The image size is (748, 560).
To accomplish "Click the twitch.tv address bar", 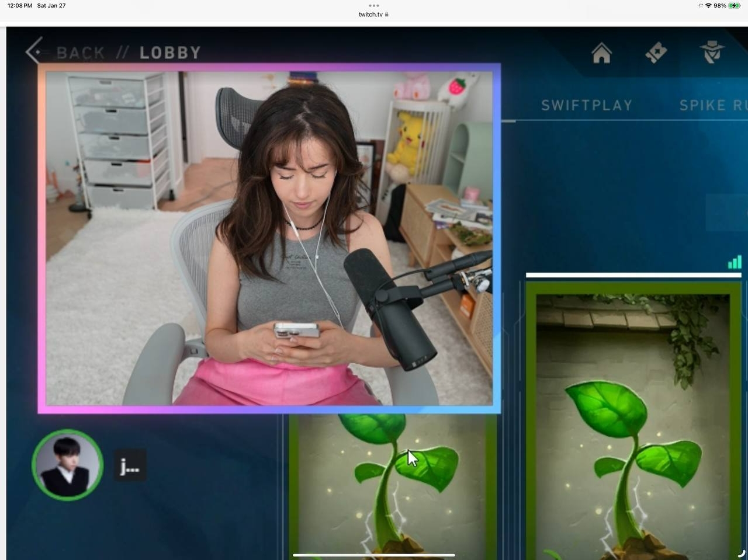I will click(374, 14).
